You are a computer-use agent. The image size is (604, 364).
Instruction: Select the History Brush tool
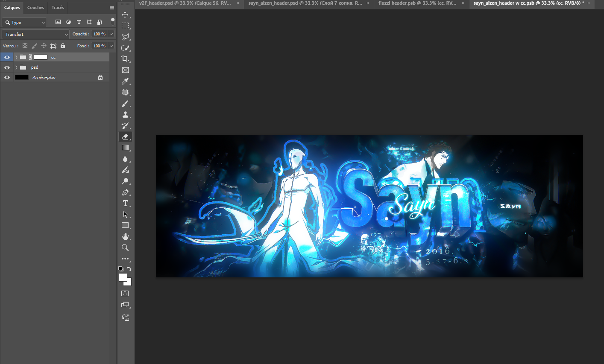[125, 125]
